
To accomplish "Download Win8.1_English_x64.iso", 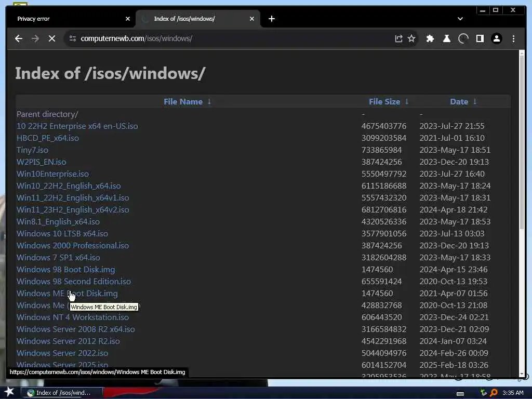I will (58, 221).
